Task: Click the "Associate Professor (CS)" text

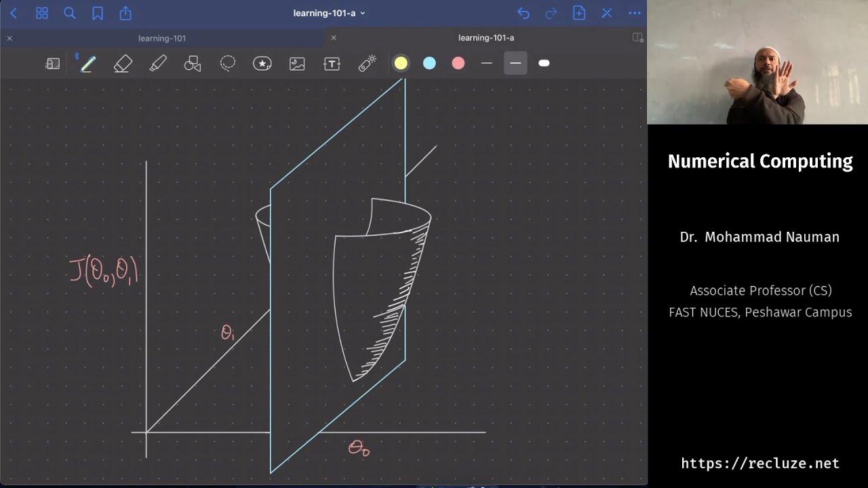Action: 761,291
